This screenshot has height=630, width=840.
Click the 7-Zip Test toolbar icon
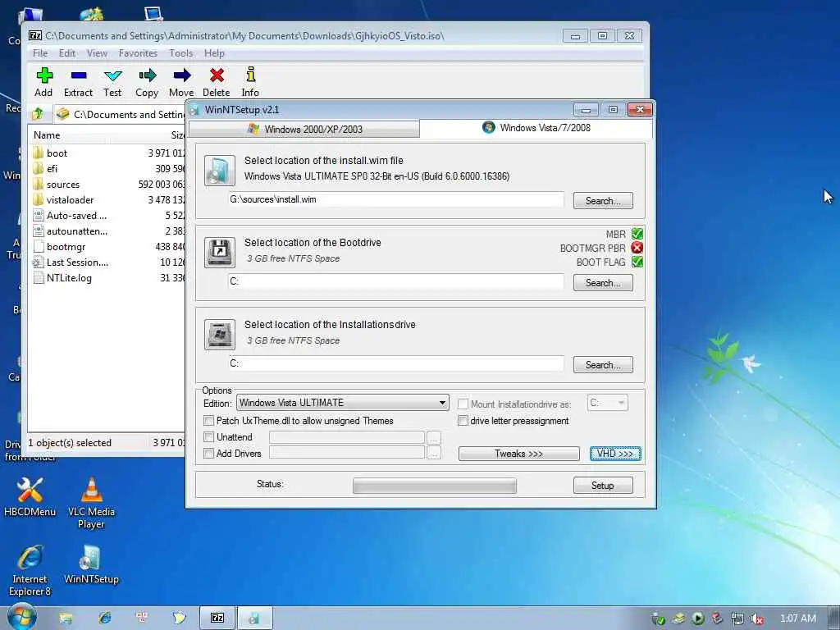pyautogui.click(x=112, y=75)
